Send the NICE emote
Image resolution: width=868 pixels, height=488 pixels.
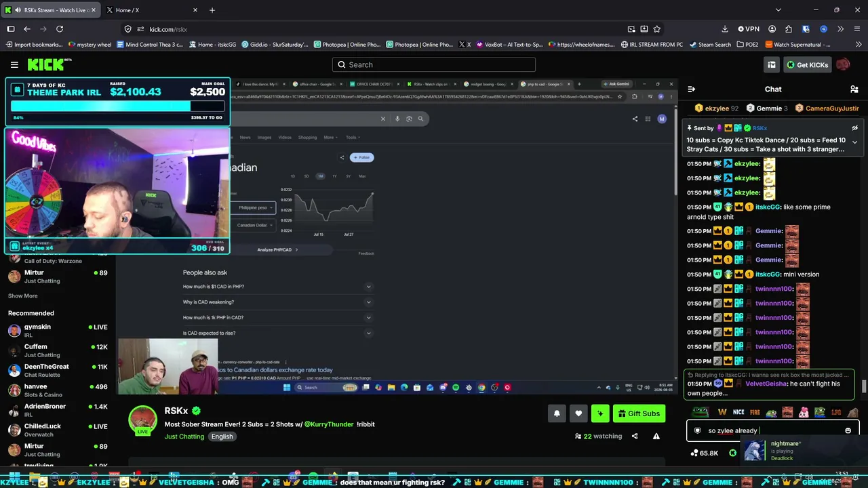click(738, 412)
